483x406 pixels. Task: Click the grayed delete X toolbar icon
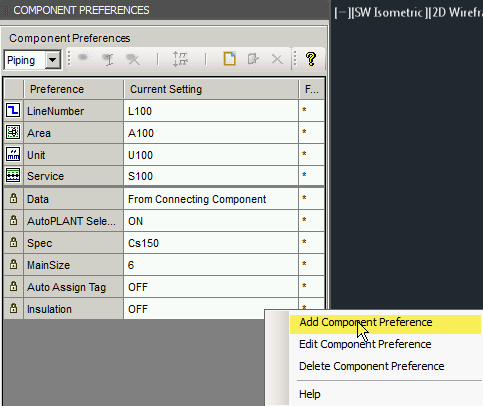click(x=277, y=60)
